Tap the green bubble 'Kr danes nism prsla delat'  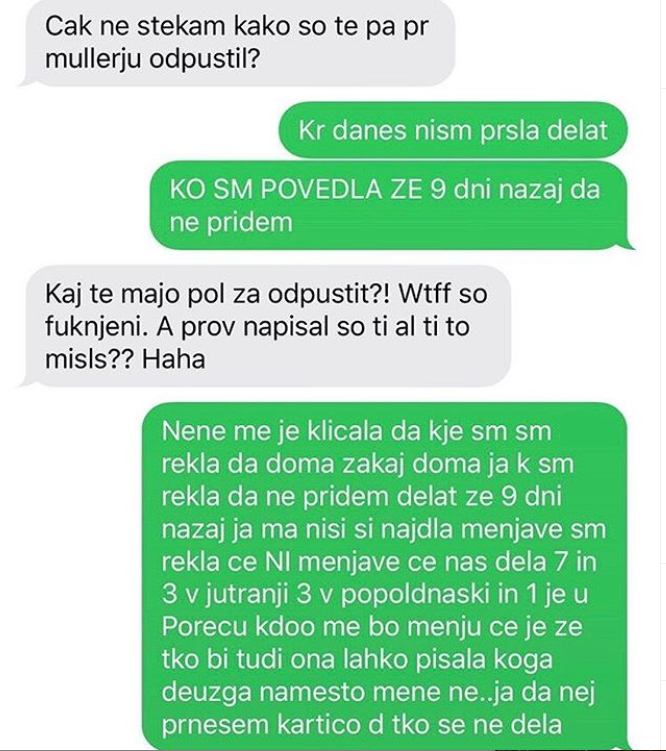(453, 130)
